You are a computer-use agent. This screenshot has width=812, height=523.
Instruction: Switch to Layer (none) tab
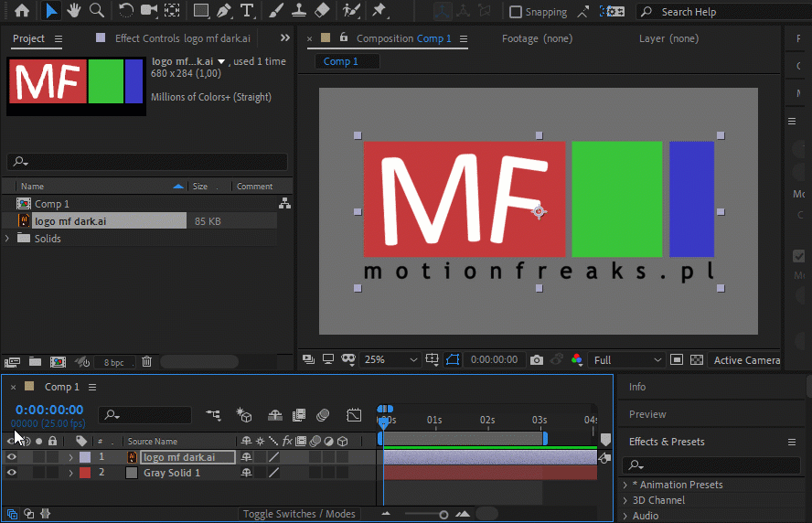tap(668, 38)
